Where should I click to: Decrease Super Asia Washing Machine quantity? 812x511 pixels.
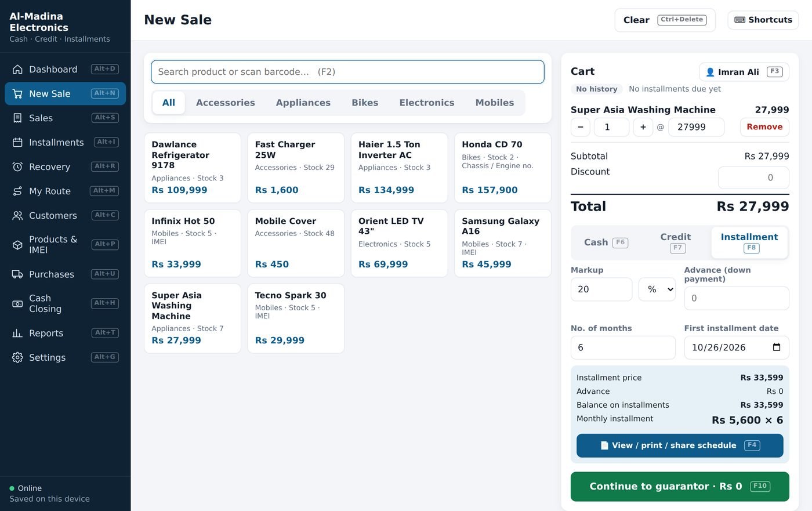click(580, 127)
